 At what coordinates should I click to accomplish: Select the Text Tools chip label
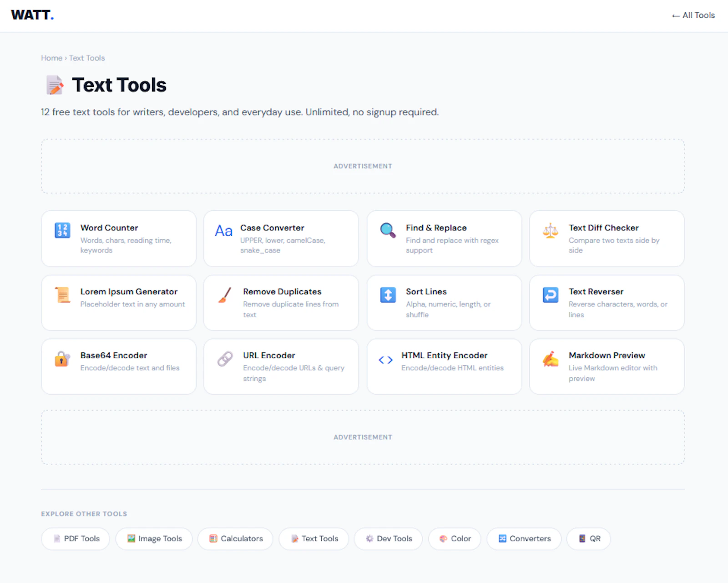[x=320, y=539]
